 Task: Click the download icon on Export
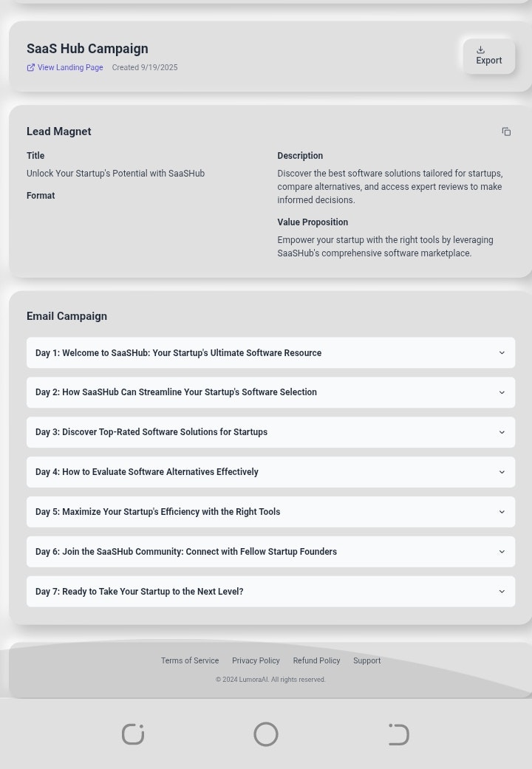click(x=480, y=50)
